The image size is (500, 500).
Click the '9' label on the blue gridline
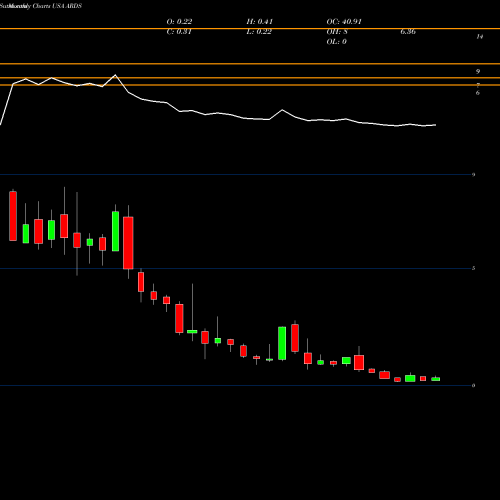(473, 175)
